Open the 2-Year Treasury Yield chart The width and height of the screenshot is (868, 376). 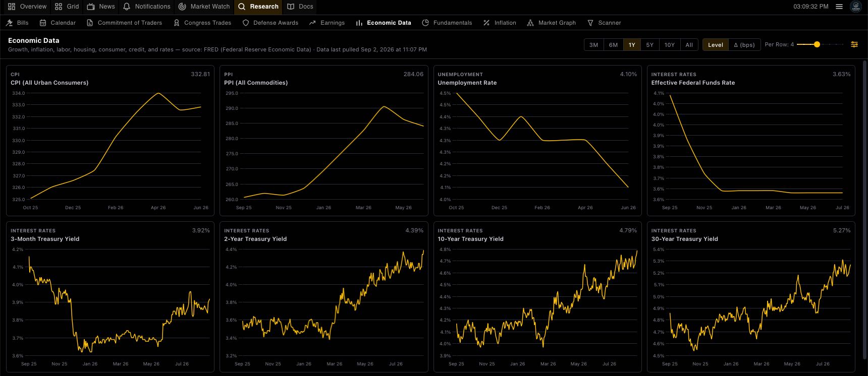[x=324, y=297]
